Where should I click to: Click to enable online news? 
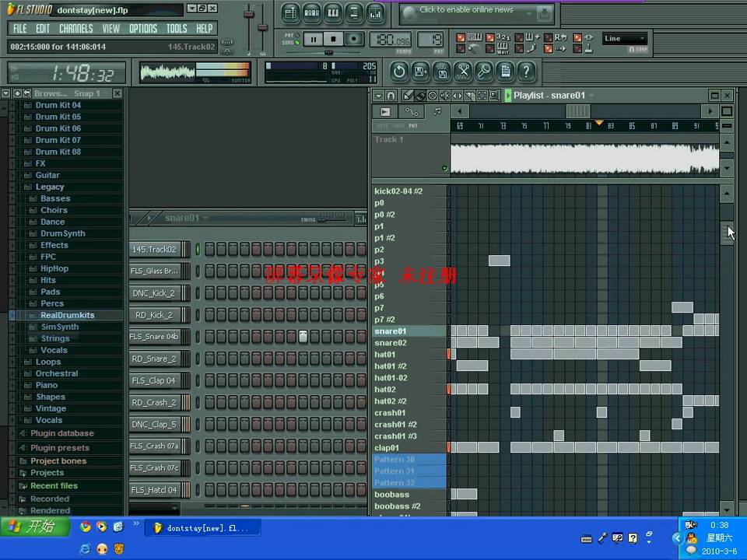[466, 9]
